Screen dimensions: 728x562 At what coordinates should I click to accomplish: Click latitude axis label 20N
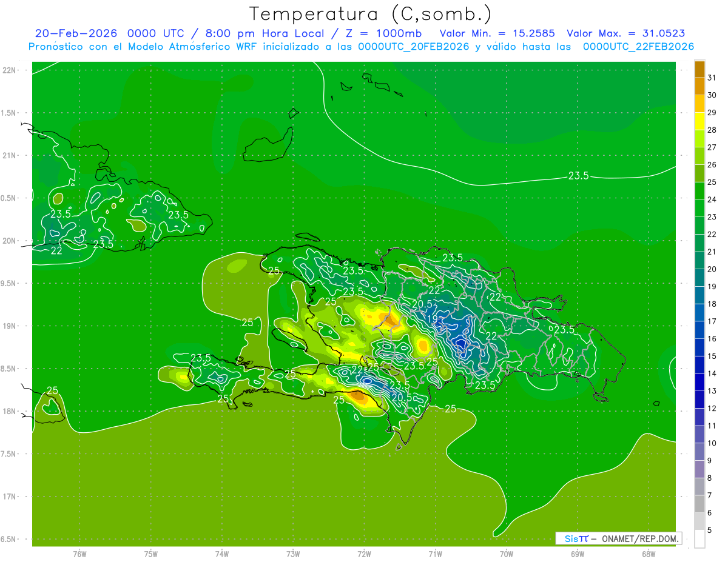coord(10,241)
